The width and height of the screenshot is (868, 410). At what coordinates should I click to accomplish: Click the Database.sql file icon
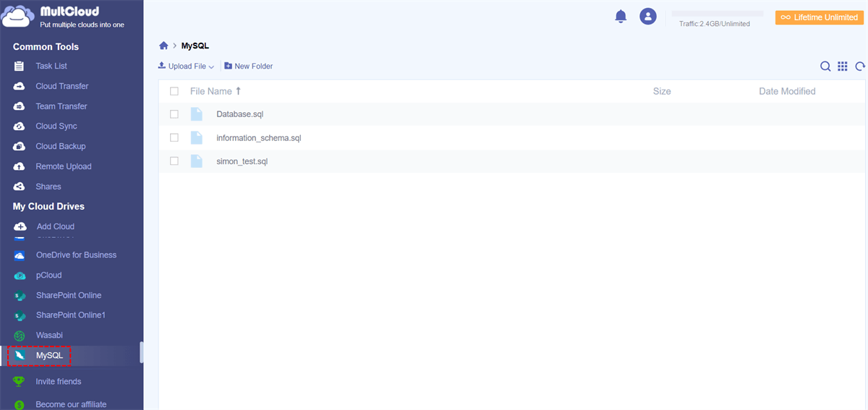[196, 114]
